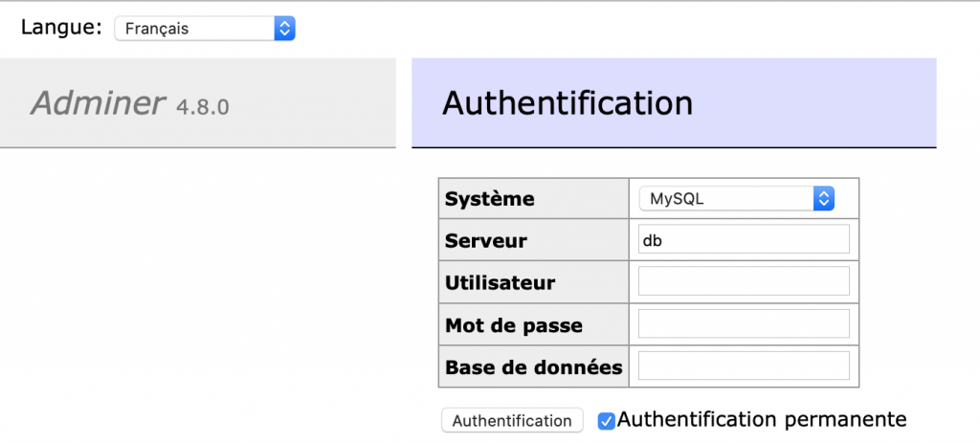The height and width of the screenshot is (443, 980).
Task: Click the Système row label
Action: [490, 199]
